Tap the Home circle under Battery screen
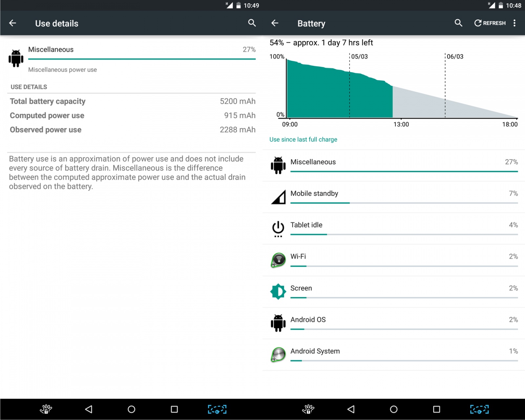 pyautogui.click(x=394, y=409)
